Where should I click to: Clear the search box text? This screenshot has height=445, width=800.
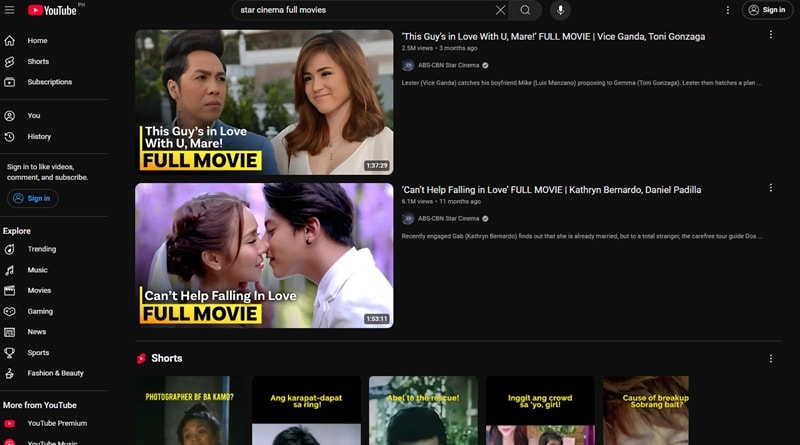(x=501, y=10)
